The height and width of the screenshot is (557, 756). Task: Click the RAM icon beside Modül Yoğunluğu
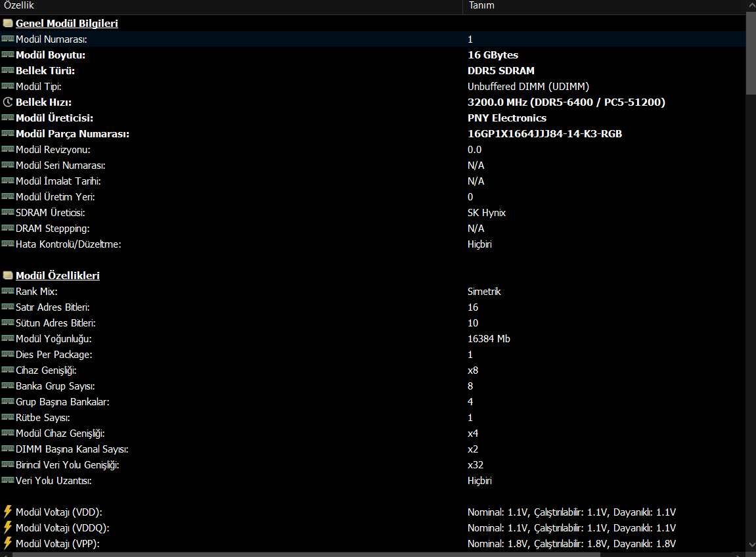pyautogui.click(x=8, y=338)
